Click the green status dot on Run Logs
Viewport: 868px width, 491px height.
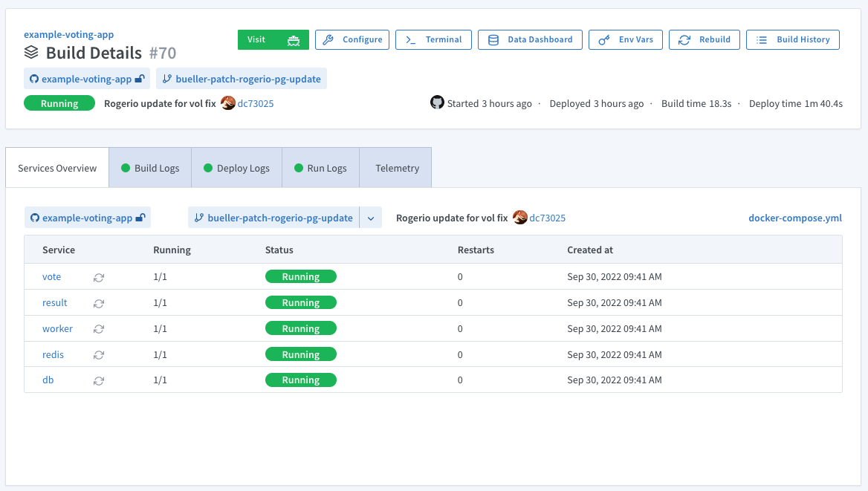click(299, 168)
